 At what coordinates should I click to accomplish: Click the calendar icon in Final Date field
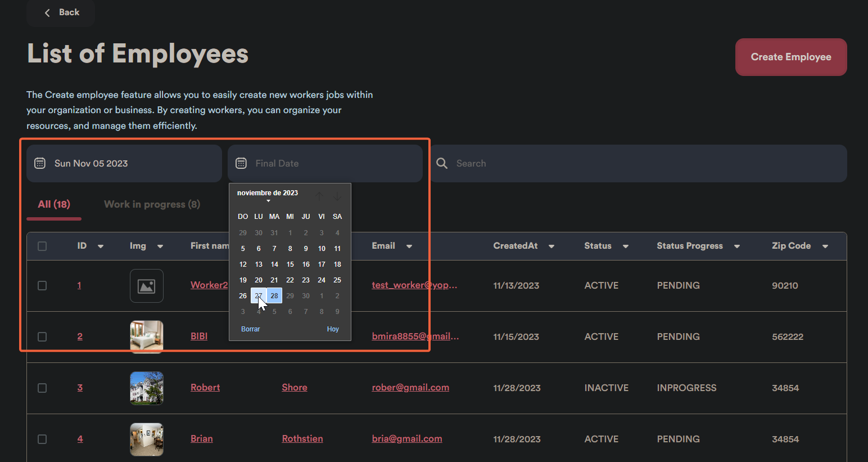click(241, 163)
